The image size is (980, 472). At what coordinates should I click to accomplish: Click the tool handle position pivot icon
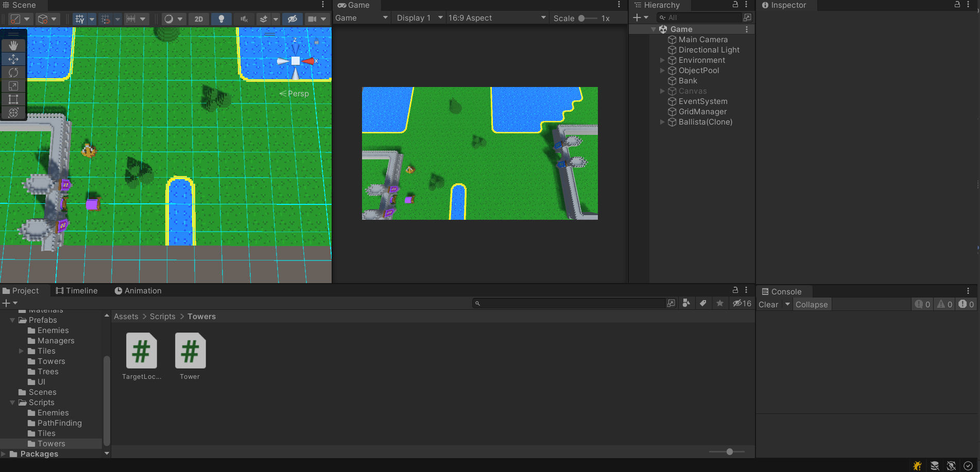tap(15, 19)
